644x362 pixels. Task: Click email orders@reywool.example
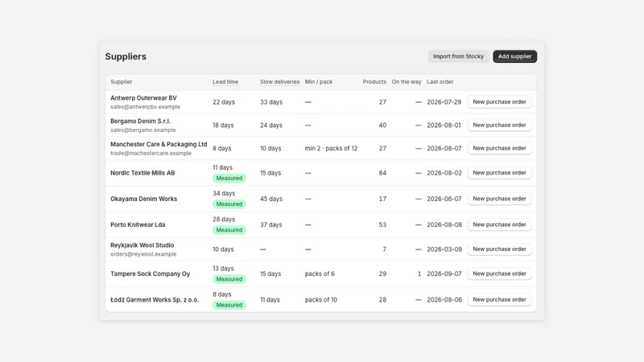[x=143, y=254]
